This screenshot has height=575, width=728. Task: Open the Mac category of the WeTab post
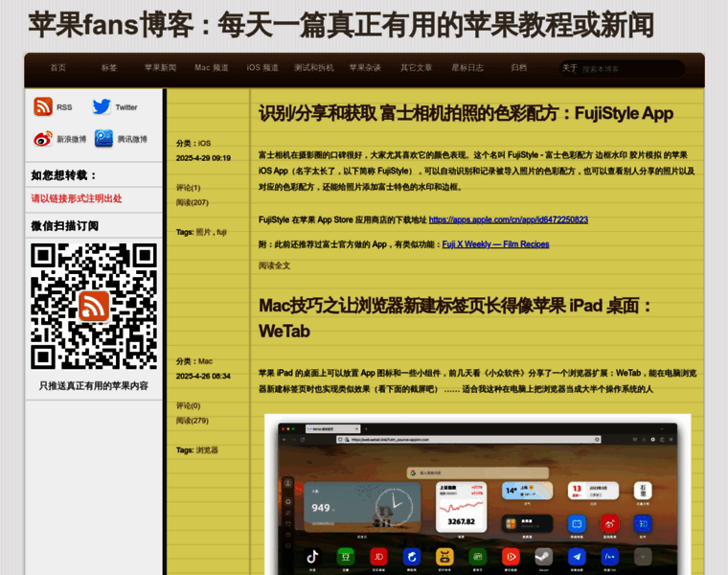click(x=205, y=361)
